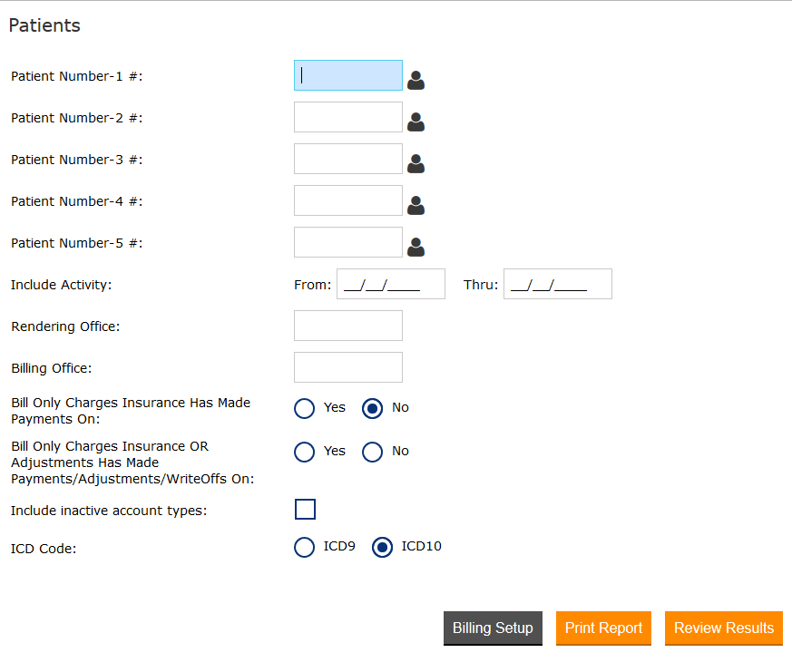This screenshot has width=792, height=672.
Task: Open patient lookup for Patient Number-4
Action: click(x=416, y=205)
